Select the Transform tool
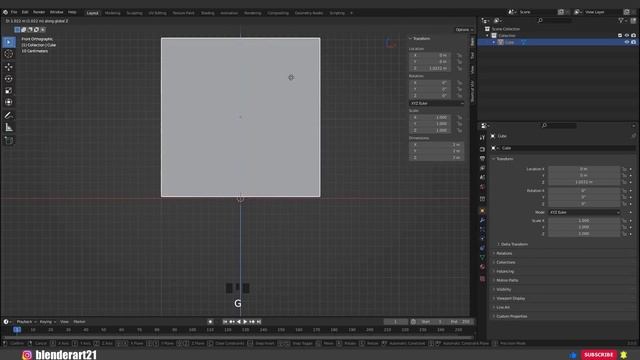The width and height of the screenshot is (640, 360). pyautogui.click(x=9, y=102)
